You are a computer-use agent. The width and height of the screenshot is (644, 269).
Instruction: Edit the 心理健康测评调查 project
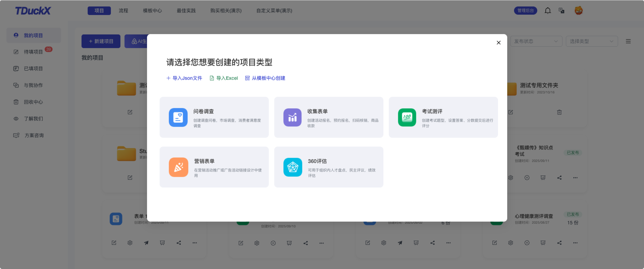(x=495, y=243)
